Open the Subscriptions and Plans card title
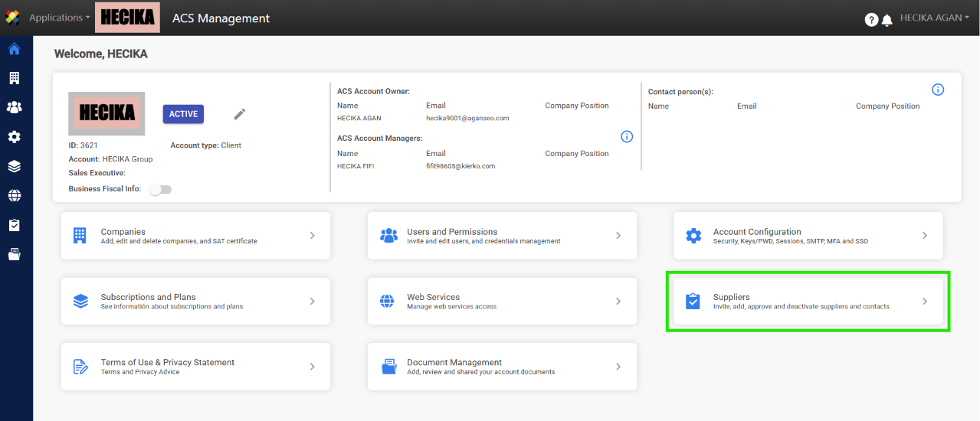This screenshot has height=421, width=980. pyautogui.click(x=148, y=297)
